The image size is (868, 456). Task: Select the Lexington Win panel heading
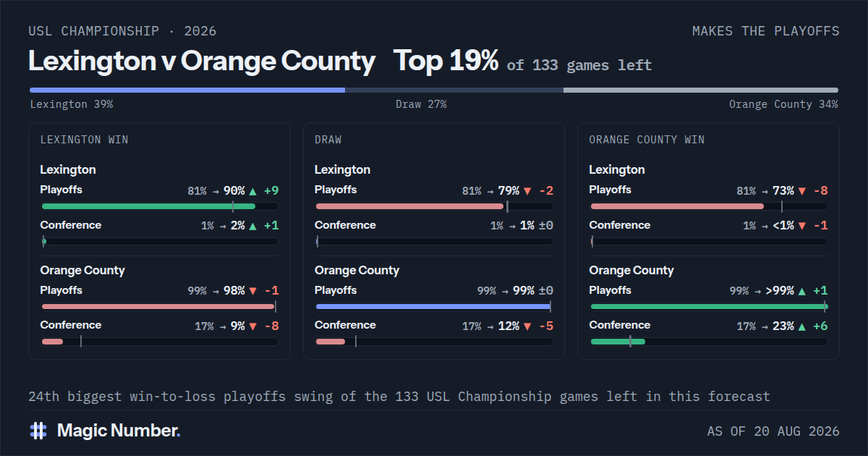point(84,140)
